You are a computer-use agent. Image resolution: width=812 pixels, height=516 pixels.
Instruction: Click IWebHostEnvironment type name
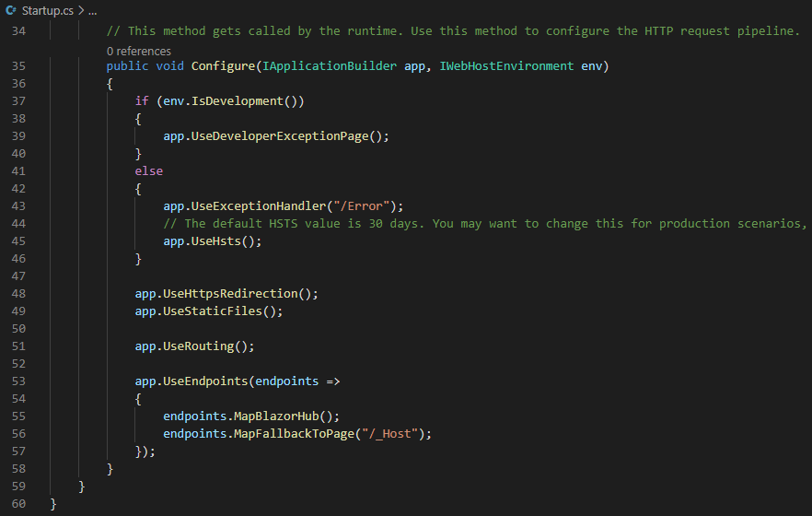point(506,66)
